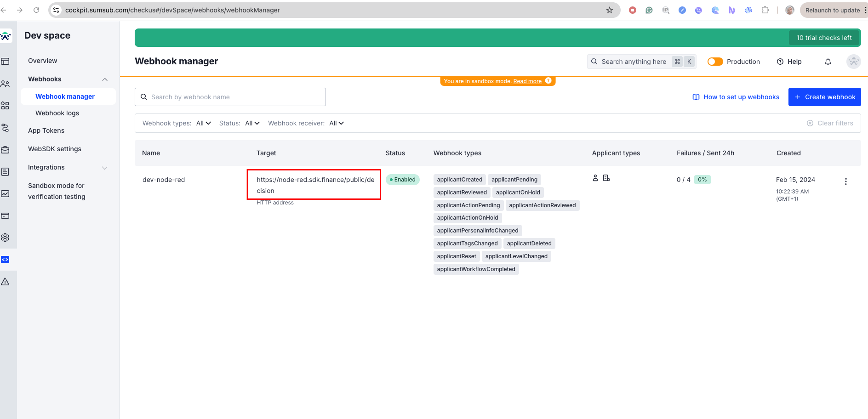Click the Search by webhook name field
This screenshot has width=868, height=419.
click(x=230, y=97)
